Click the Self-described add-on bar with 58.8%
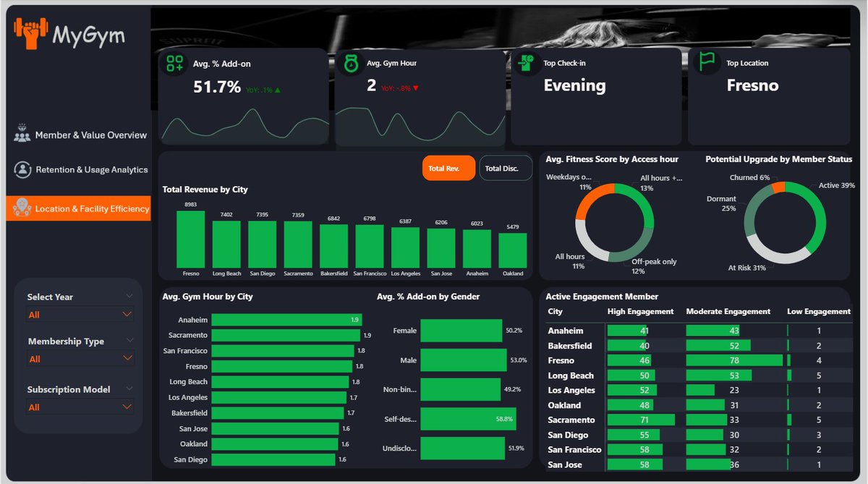 (x=468, y=418)
